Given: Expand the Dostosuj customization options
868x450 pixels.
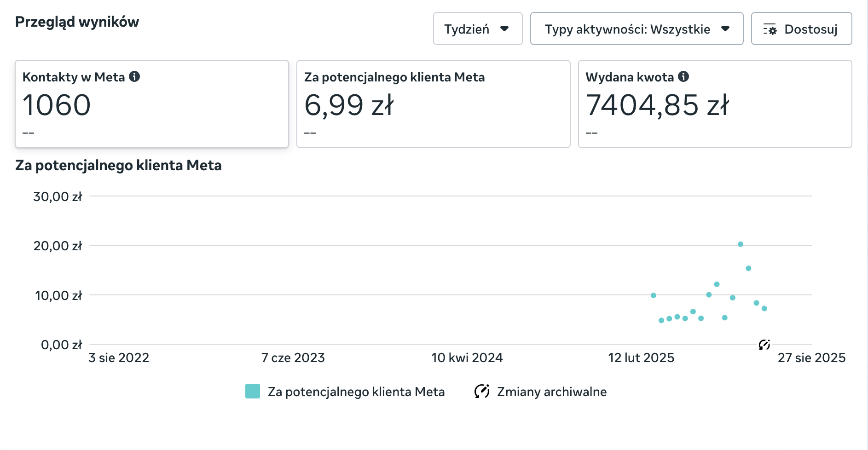Looking at the screenshot, I should coord(801,29).
